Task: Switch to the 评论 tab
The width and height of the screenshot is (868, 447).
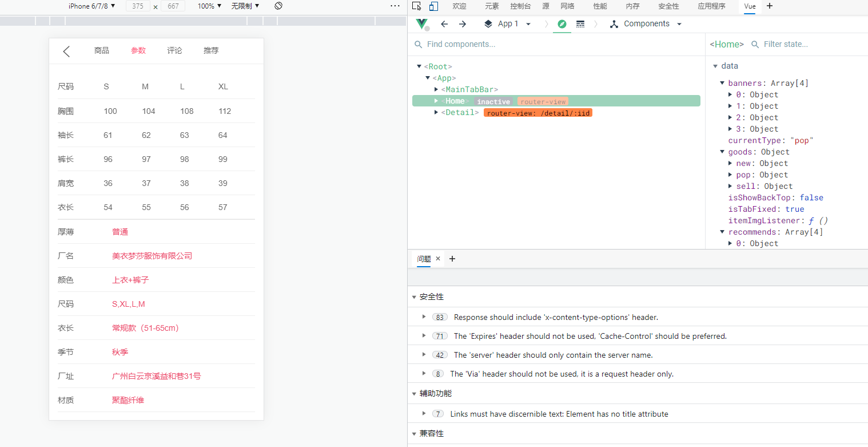Action: click(x=175, y=50)
